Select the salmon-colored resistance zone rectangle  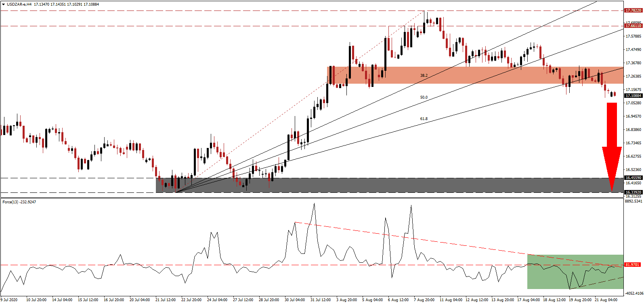click(444, 75)
